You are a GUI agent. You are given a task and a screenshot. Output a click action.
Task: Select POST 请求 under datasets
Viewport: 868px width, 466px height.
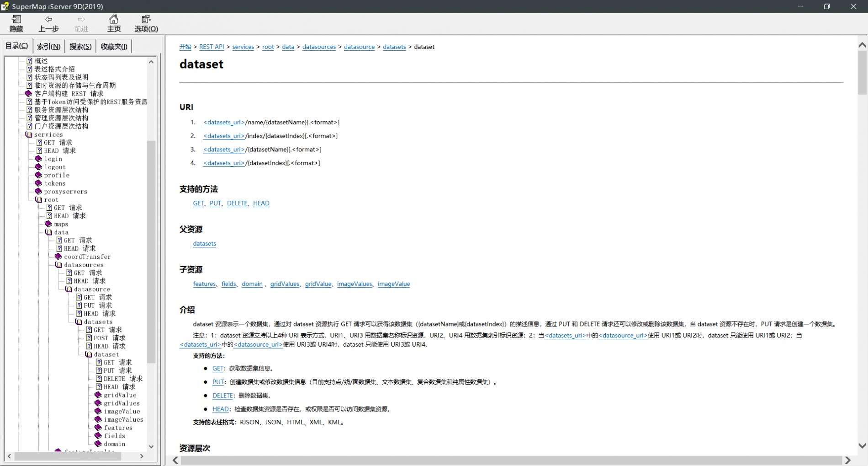tap(110, 338)
